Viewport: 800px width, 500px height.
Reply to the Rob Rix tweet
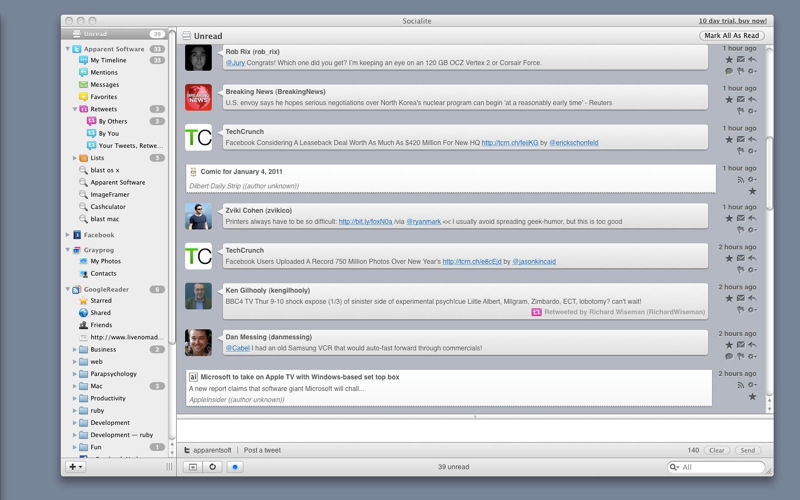click(x=752, y=60)
